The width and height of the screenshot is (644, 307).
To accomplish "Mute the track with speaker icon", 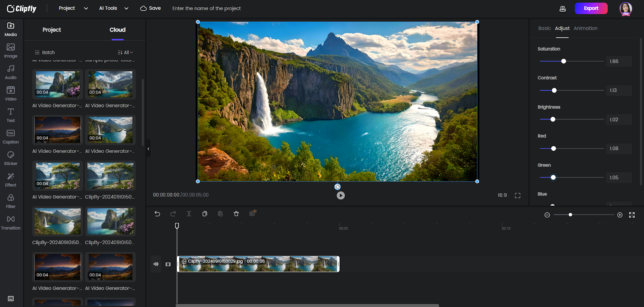I will coord(156,264).
